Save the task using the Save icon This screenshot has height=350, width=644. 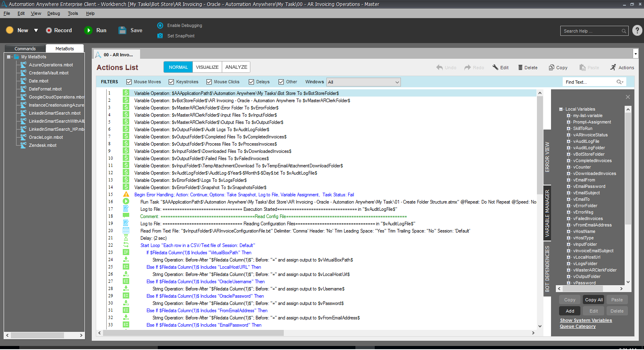pyautogui.click(x=122, y=31)
